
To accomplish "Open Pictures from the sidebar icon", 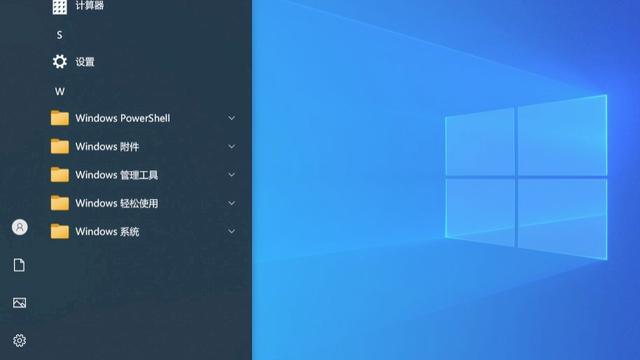I will point(20,303).
